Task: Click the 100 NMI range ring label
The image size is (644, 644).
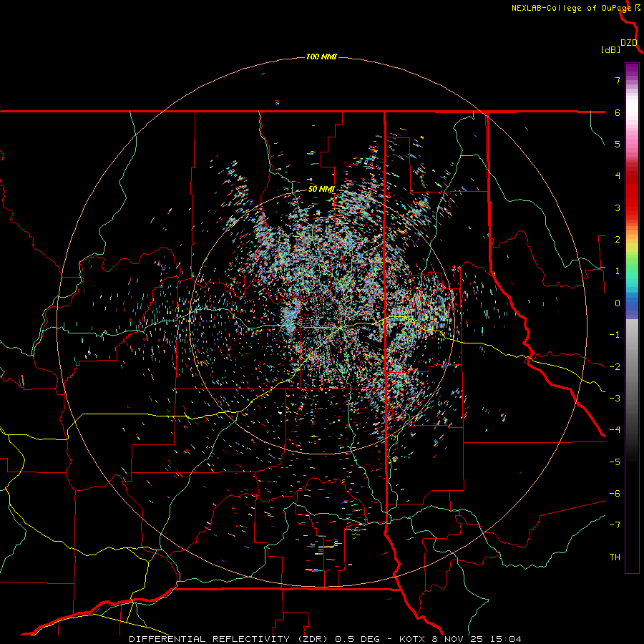Action: pyautogui.click(x=321, y=57)
